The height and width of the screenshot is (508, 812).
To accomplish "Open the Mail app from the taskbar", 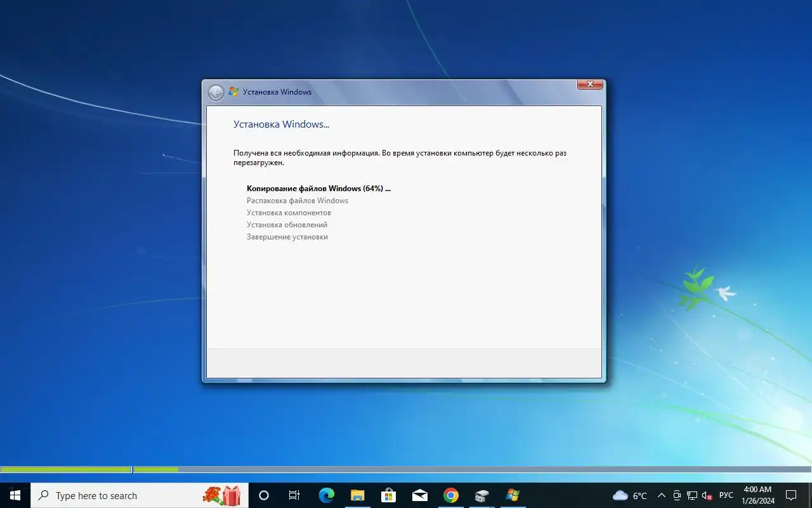I will click(x=419, y=495).
